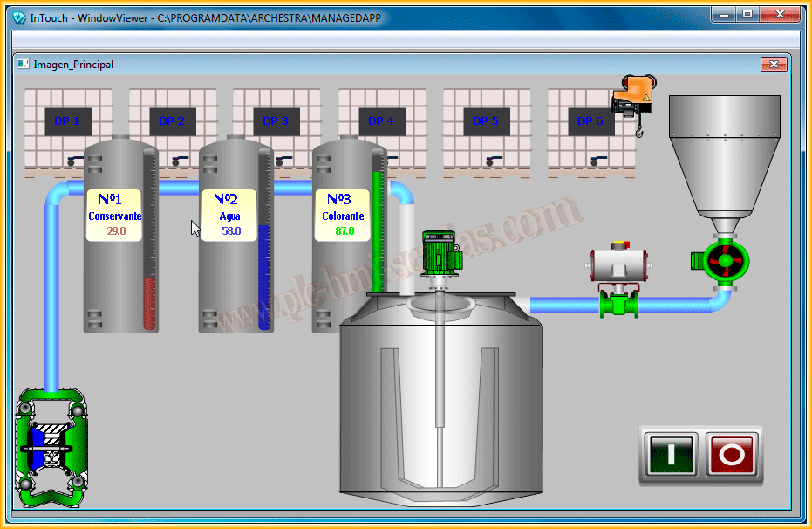Screen dimensions: 812x529
Task: Click the blue Agua tank level bar
Action: (264, 277)
